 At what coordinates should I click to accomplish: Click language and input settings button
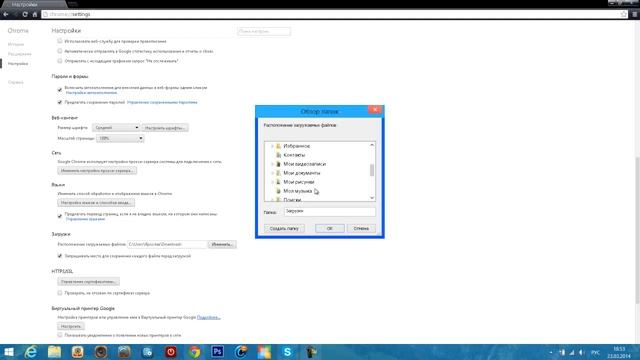point(96,203)
